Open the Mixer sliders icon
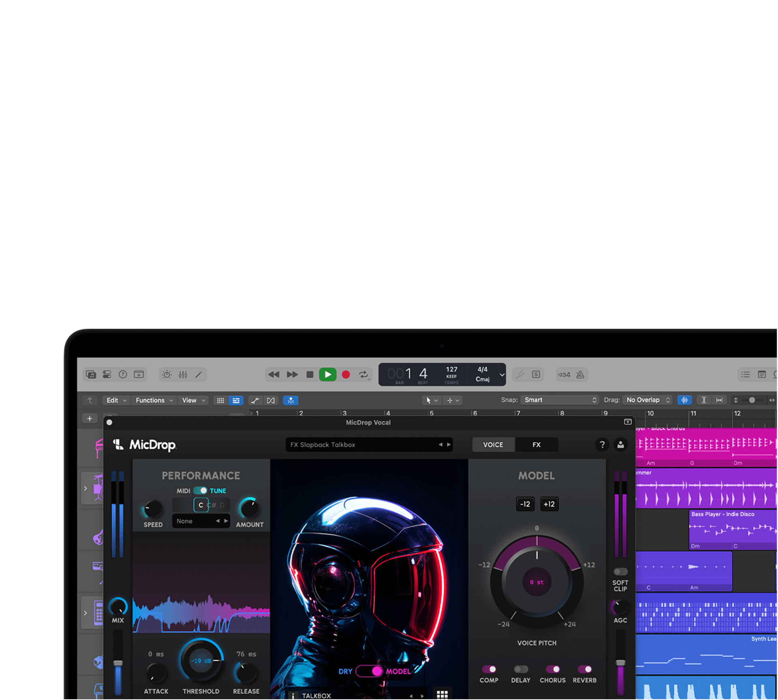 click(183, 374)
